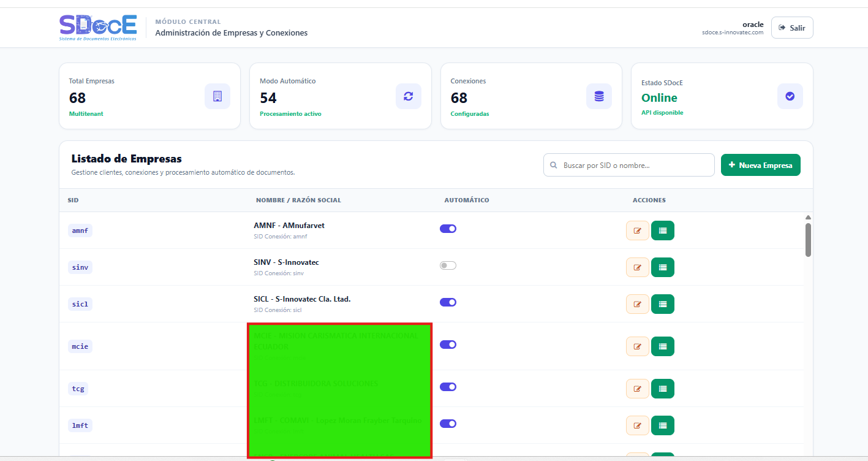Image resolution: width=868 pixels, height=461 pixels.
Task: Switch off automatic processing for tcg
Action: 448,387
